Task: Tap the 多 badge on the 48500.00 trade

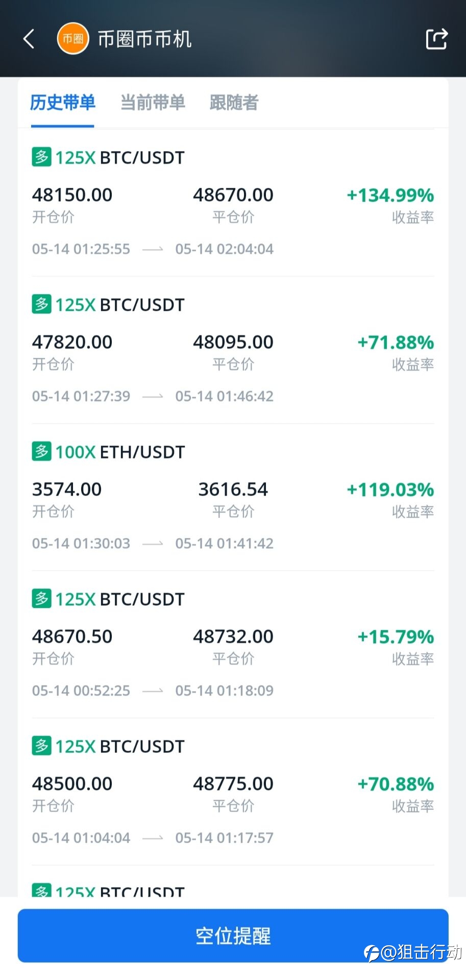Action: pyautogui.click(x=41, y=746)
